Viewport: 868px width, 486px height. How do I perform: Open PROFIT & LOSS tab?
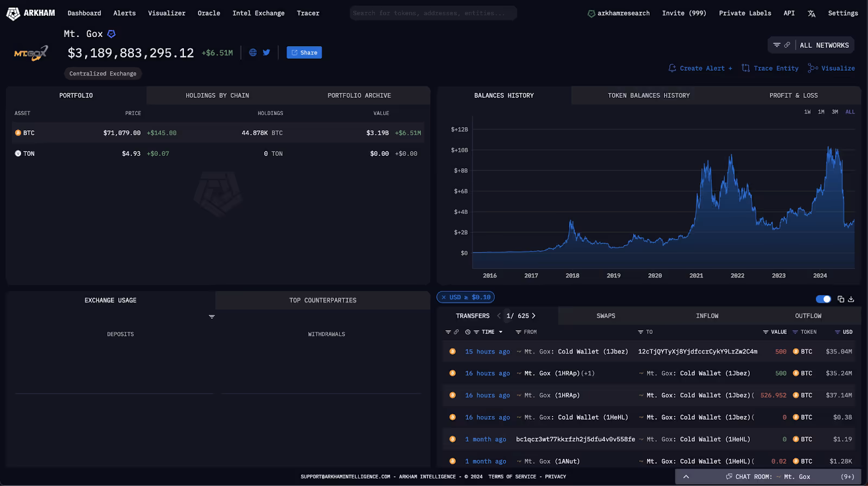pos(793,96)
